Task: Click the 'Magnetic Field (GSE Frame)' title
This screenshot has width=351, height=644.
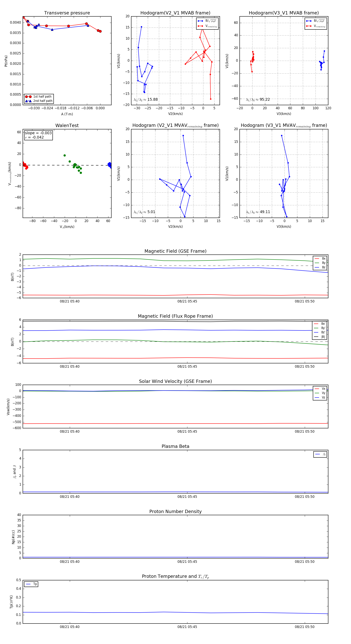Action: pyautogui.click(x=175, y=251)
